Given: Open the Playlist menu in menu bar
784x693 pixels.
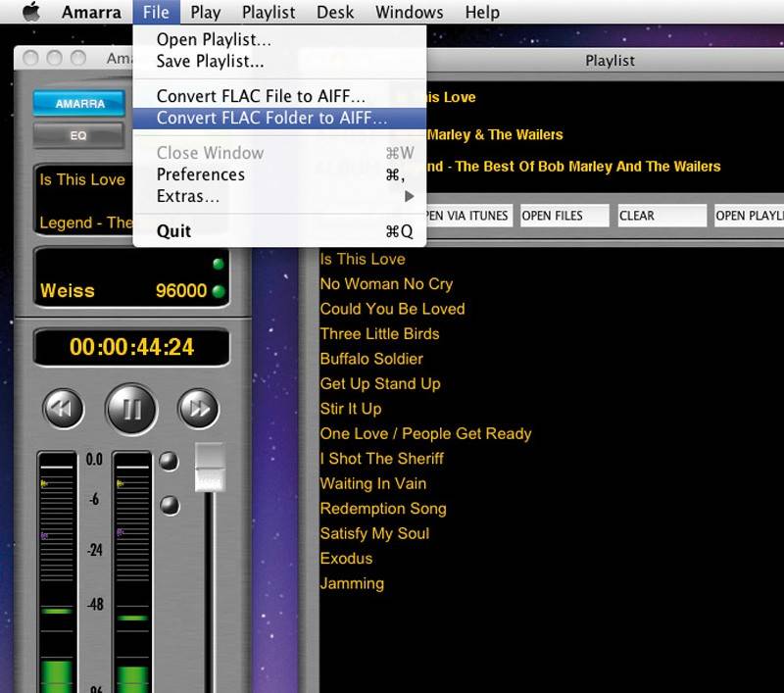Looking at the screenshot, I should coord(269,12).
